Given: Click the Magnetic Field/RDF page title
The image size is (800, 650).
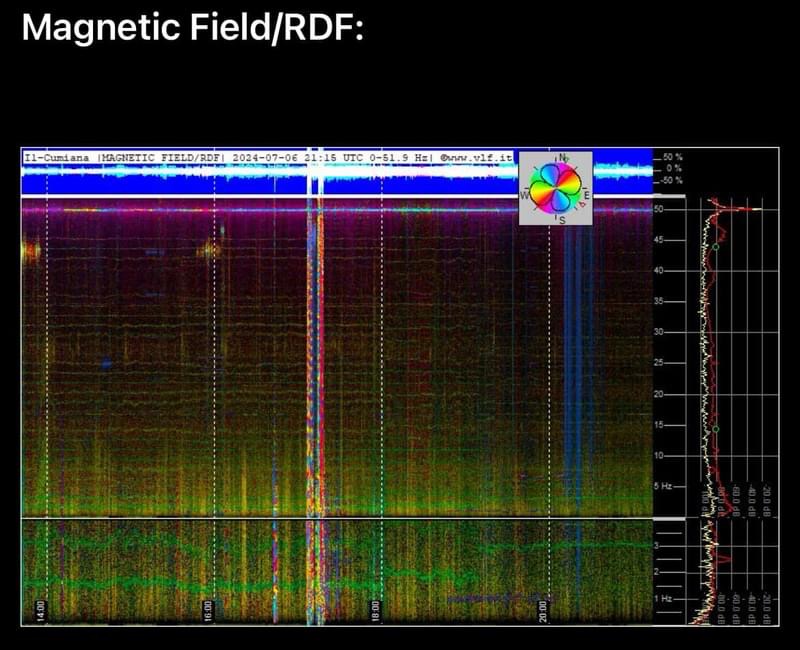Looking at the screenshot, I should 192,29.
